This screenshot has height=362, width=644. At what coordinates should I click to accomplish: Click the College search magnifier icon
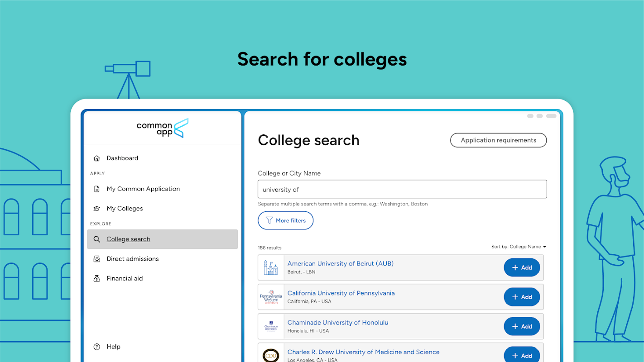pyautogui.click(x=96, y=239)
